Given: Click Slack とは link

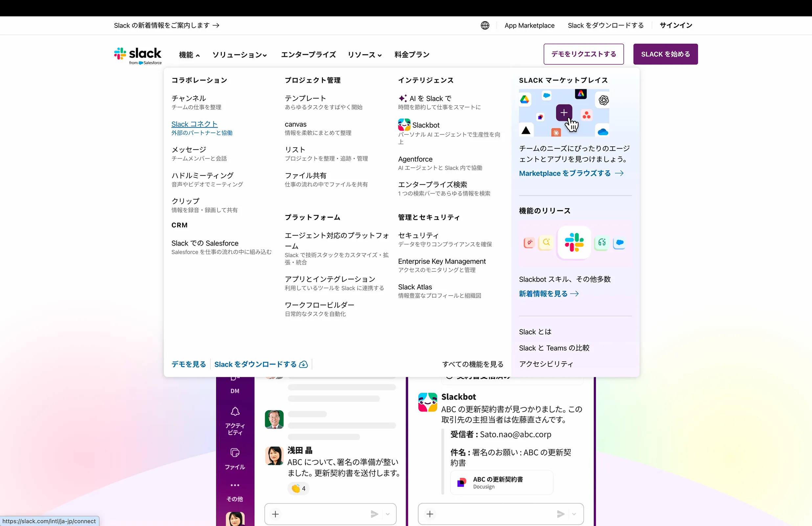Looking at the screenshot, I should click(535, 332).
